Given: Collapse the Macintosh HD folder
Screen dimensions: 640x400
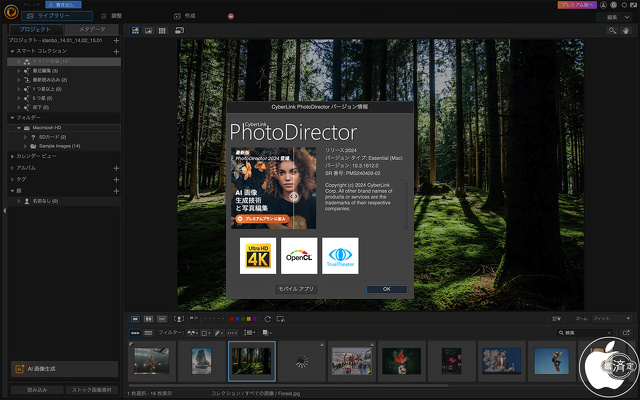Looking at the screenshot, I should (x=19, y=128).
